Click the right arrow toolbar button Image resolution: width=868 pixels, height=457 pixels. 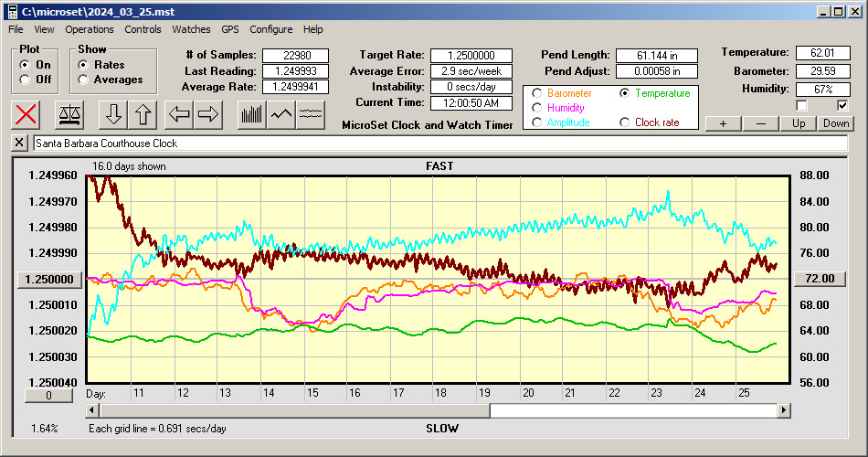click(x=208, y=114)
